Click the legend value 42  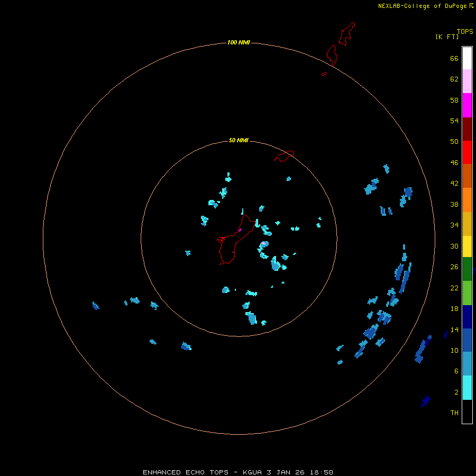(454, 184)
